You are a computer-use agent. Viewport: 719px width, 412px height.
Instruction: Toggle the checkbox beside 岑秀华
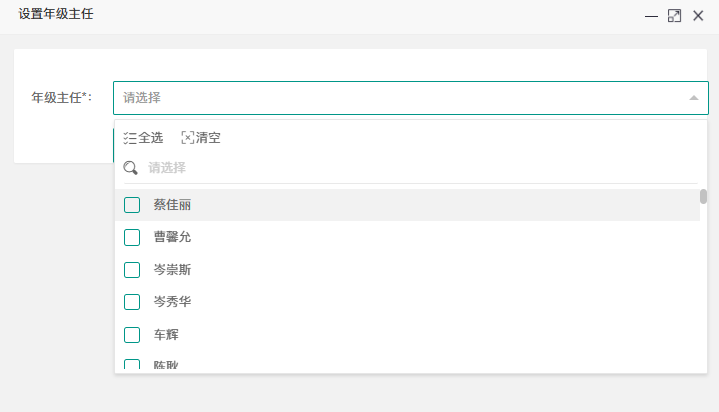point(132,301)
